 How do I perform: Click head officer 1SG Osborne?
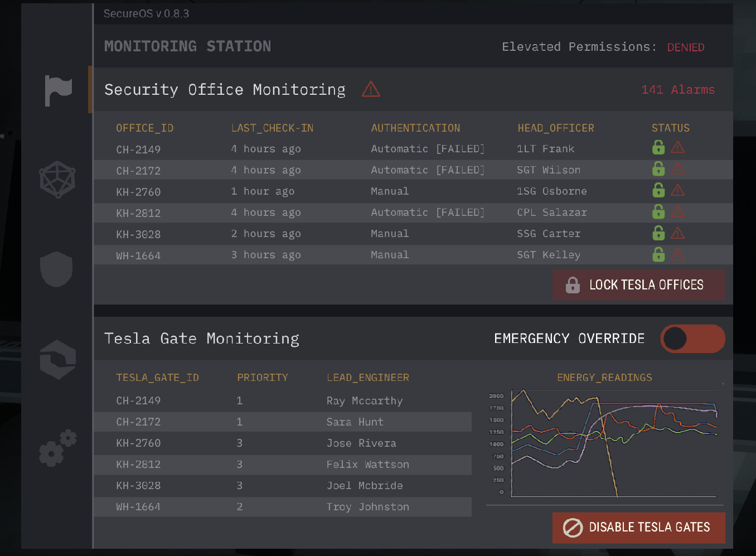pyautogui.click(x=552, y=191)
